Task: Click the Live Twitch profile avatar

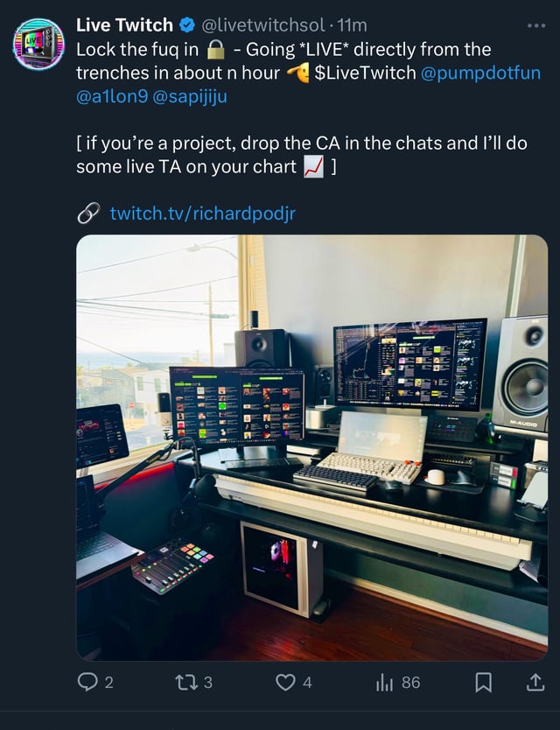Action: coord(38,44)
